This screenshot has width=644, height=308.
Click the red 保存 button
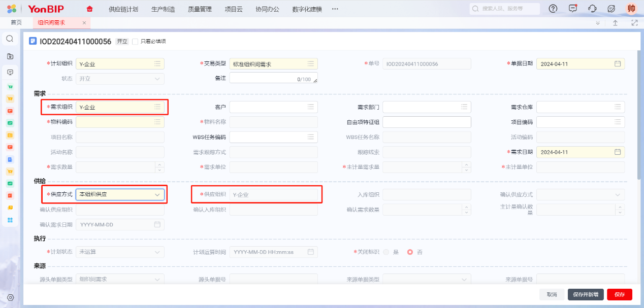click(619, 294)
